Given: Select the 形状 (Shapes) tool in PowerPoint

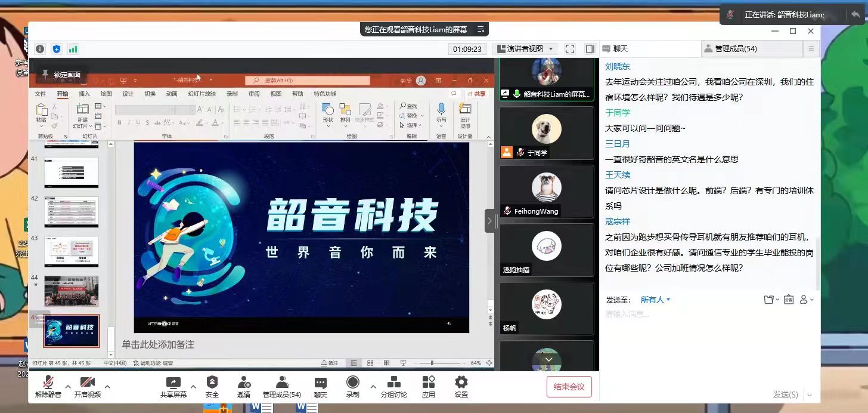Looking at the screenshot, I should pos(328,111).
